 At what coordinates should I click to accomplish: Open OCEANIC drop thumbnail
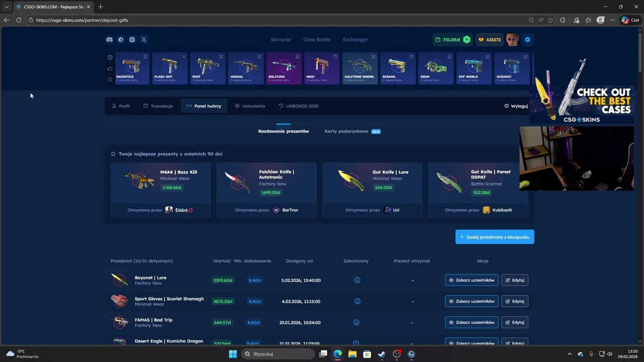pos(512,68)
